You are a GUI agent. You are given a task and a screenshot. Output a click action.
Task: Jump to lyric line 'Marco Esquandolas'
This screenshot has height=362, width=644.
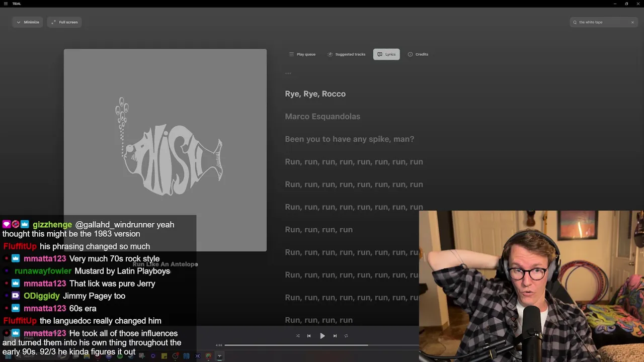tap(323, 117)
